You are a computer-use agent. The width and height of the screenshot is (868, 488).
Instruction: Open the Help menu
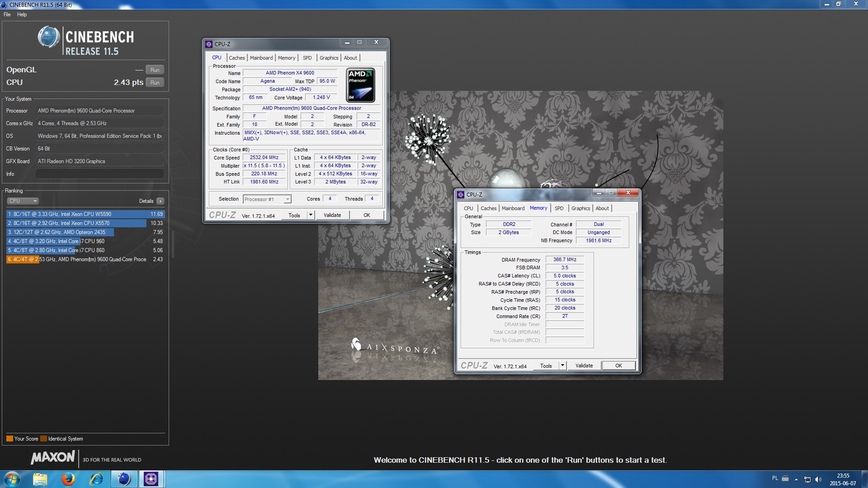click(x=22, y=14)
